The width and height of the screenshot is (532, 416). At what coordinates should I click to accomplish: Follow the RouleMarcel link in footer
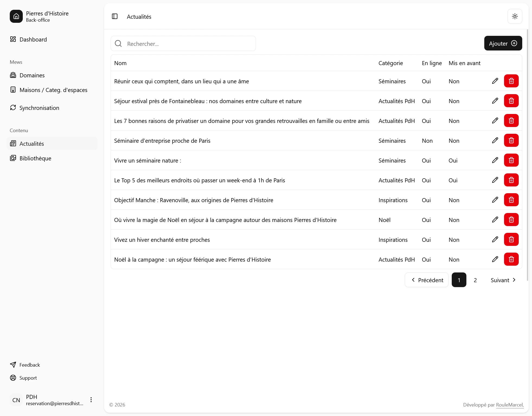click(x=509, y=405)
